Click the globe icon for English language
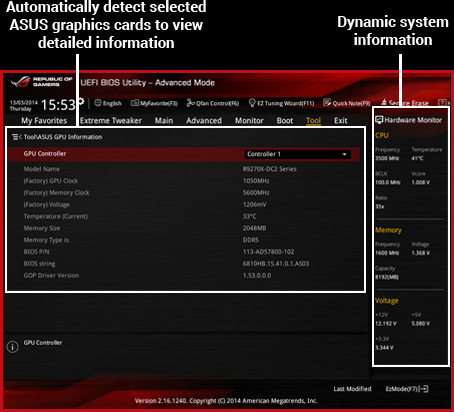This screenshot has height=412, width=454. pos(98,103)
